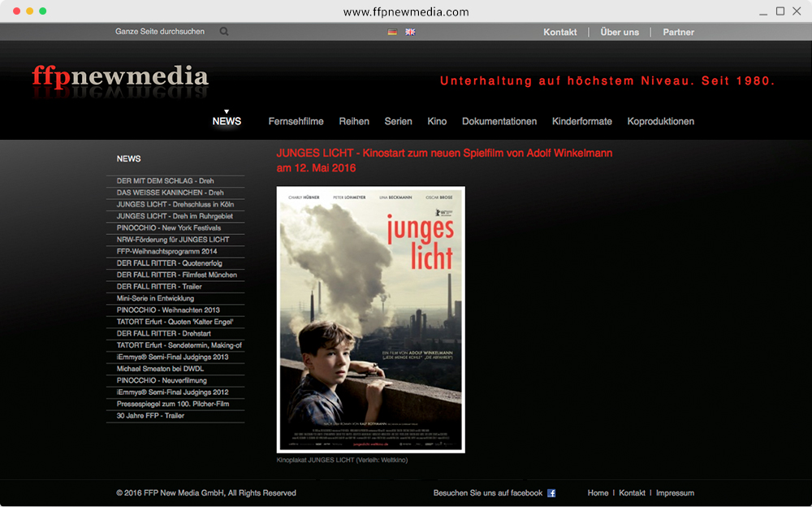812x507 pixels.
Task: Focus the 'Ganze Seite durchsuchen' search field
Action: tap(159, 32)
